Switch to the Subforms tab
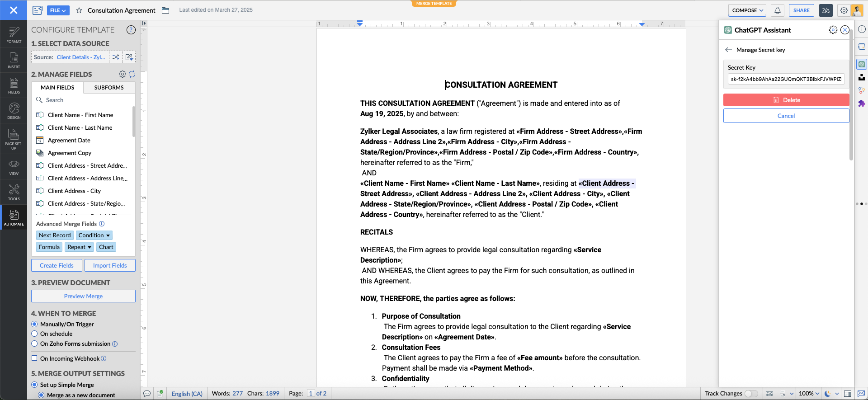The image size is (868, 400). click(109, 88)
